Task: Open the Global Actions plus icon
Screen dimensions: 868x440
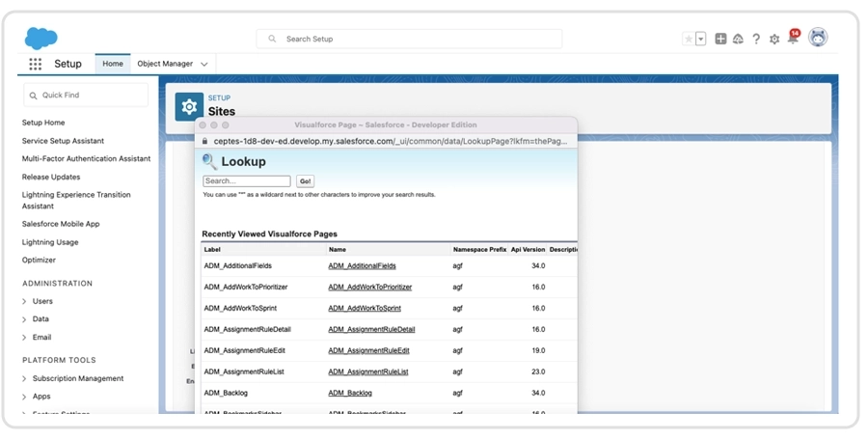Action: pos(720,39)
